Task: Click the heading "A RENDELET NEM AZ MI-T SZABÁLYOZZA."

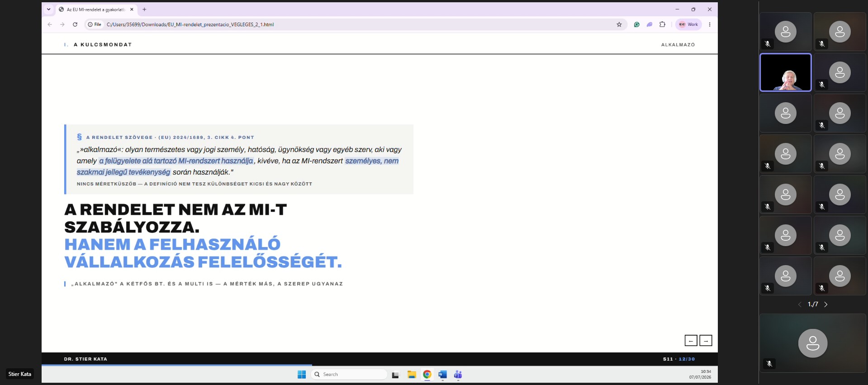Action: tap(175, 218)
